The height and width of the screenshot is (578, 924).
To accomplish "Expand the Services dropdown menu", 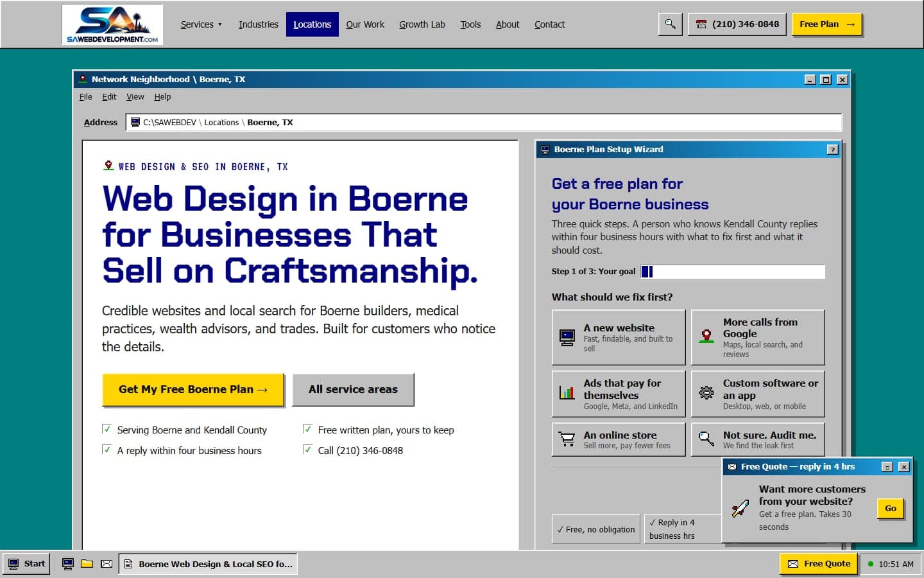I will pyautogui.click(x=201, y=24).
